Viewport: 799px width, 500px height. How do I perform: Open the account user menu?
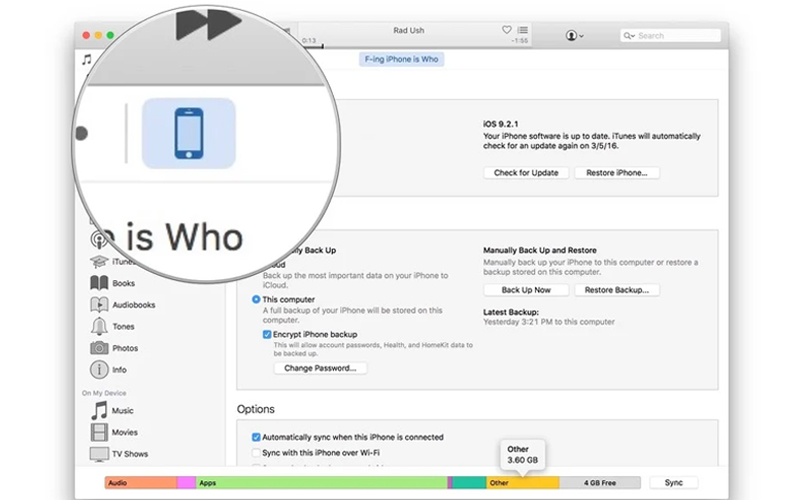click(574, 35)
